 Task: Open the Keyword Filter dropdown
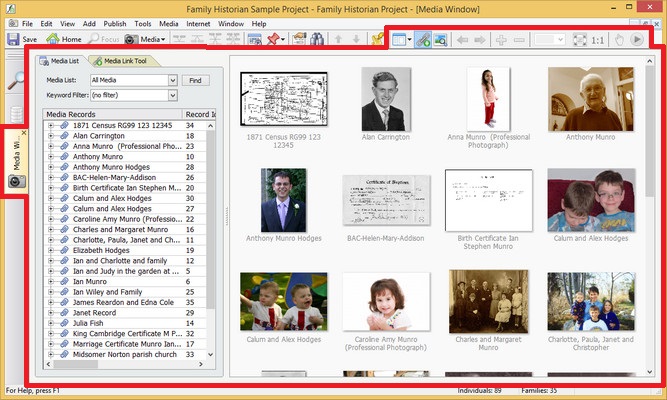(x=173, y=95)
